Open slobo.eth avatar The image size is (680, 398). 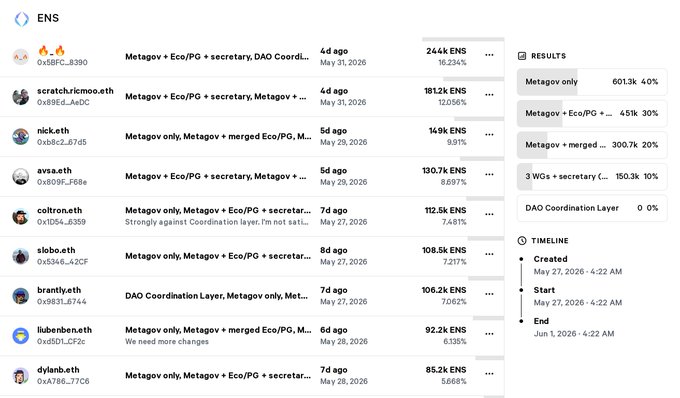[x=20, y=256]
